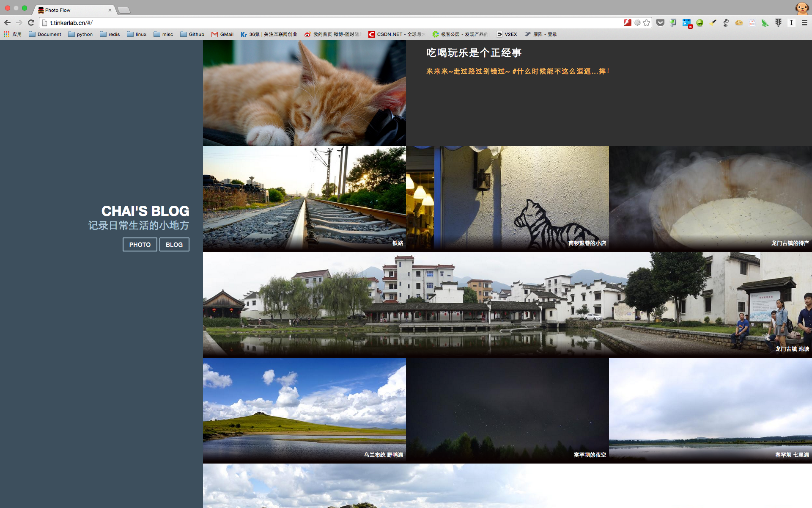
Task: Click the BLOG button
Action: point(174,245)
